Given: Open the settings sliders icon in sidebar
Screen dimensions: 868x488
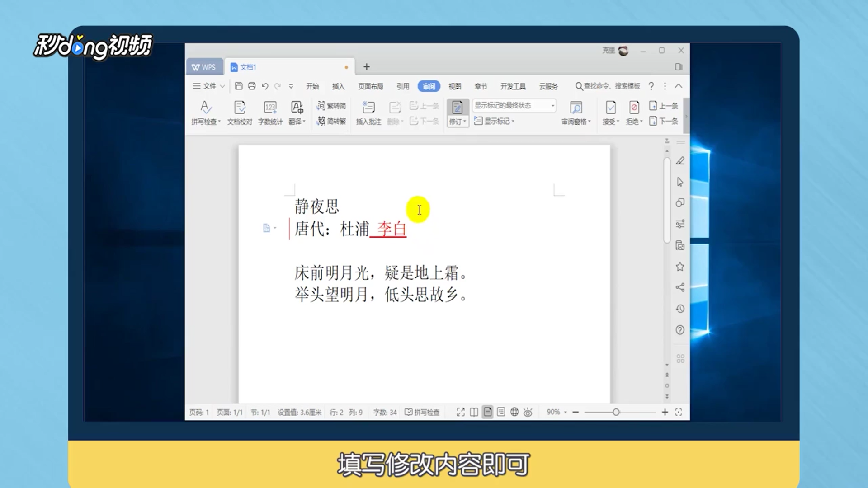Looking at the screenshot, I should (680, 224).
